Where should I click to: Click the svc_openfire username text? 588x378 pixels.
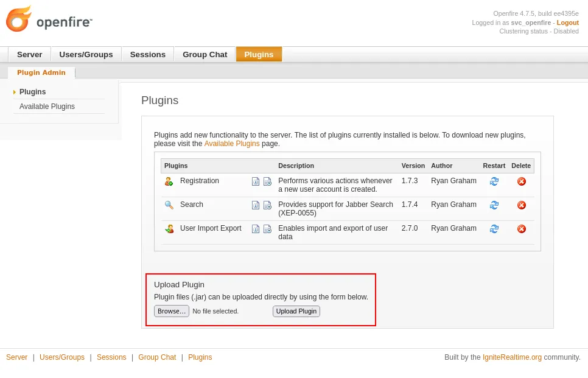coord(531,23)
